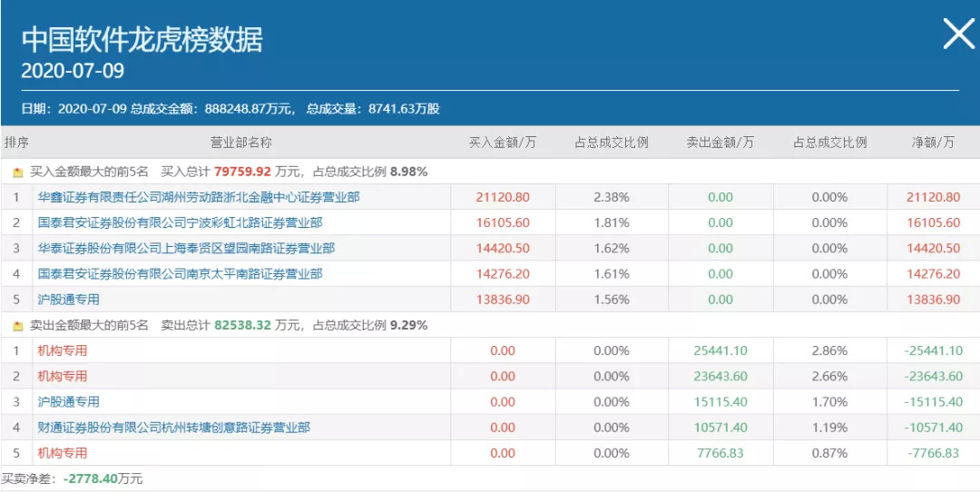Open 沪股通专用 link in the buy list
This screenshot has height=493, width=980.
coord(69,300)
